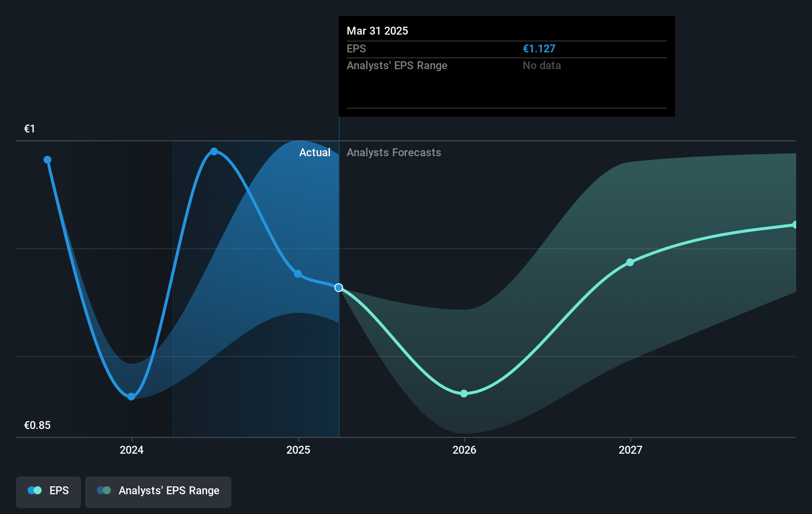Select the final forecast data point at chart edge
Viewport: 812px width, 514px height.
click(795, 225)
